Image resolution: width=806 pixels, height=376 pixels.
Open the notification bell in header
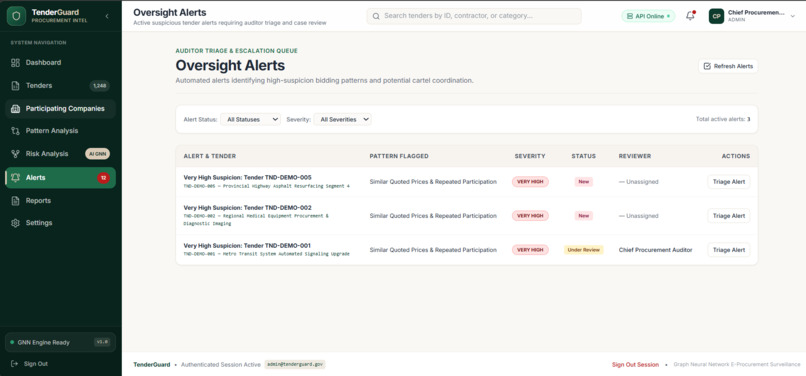(690, 16)
